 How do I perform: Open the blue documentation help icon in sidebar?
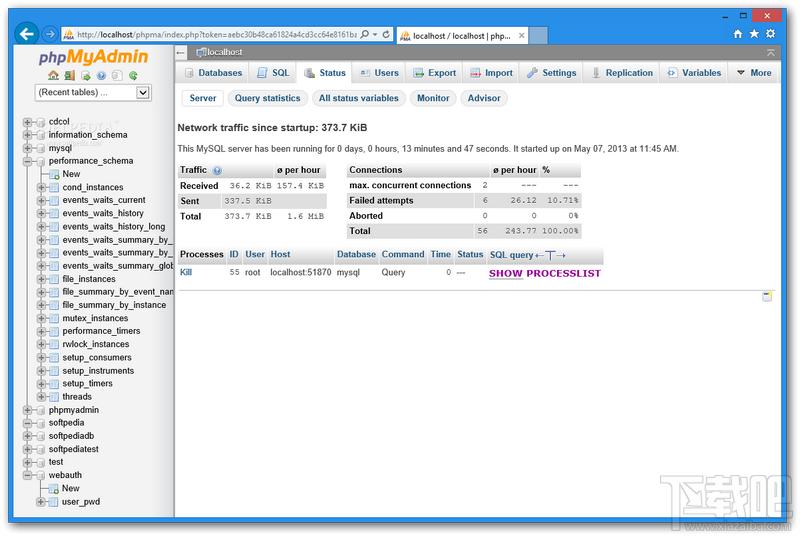point(101,75)
